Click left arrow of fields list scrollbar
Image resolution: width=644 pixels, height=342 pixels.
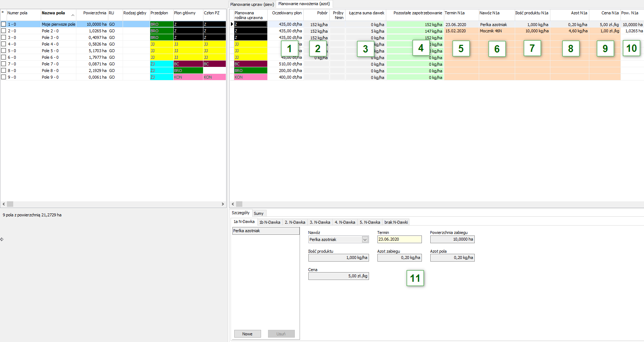point(4,204)
